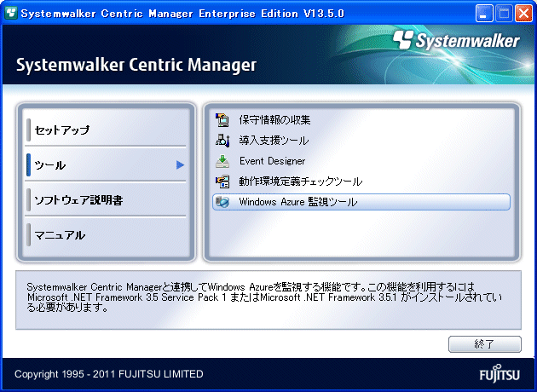The width and height of the screenshot is (537, 392).
Task: Open Windows Azure 監視ツール
Action: 361,202
